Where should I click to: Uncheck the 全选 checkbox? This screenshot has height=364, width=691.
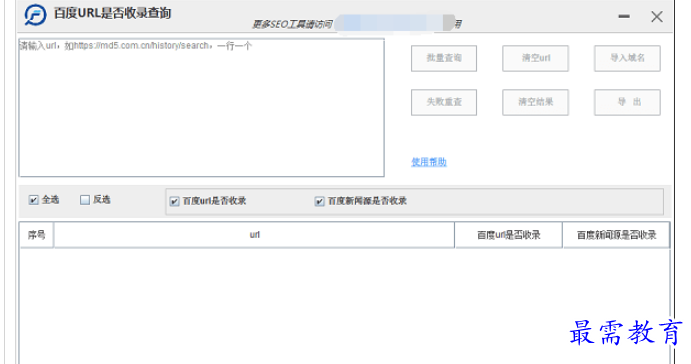click(x=33, y=200)
